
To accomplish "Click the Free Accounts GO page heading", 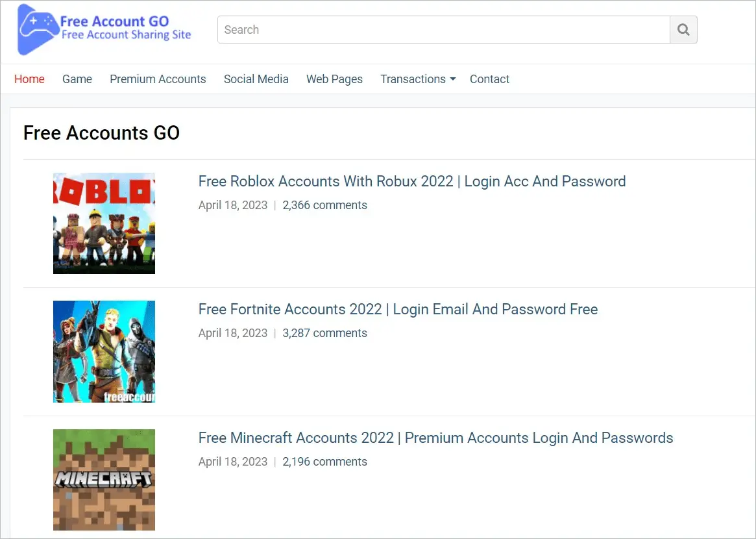I will coord(101,132).
